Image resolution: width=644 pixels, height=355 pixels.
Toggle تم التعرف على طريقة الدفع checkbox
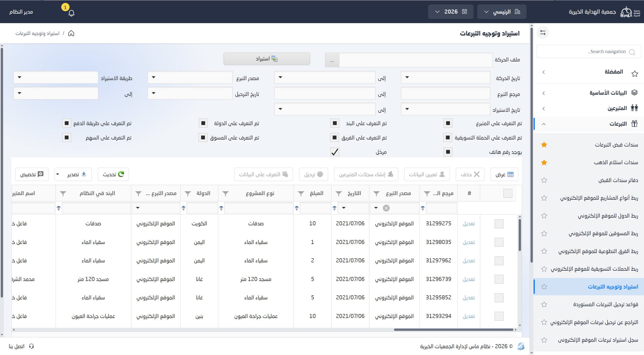point(67,123)
